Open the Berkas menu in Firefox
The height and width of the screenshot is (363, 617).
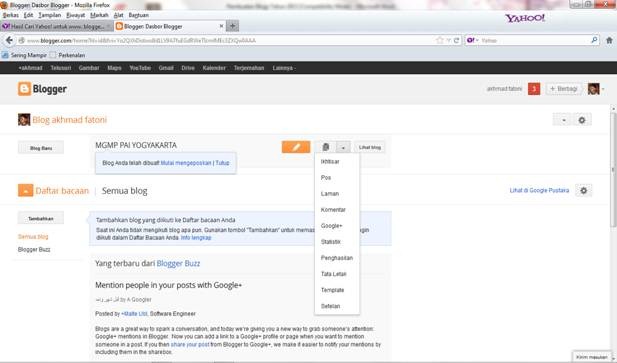11,15
